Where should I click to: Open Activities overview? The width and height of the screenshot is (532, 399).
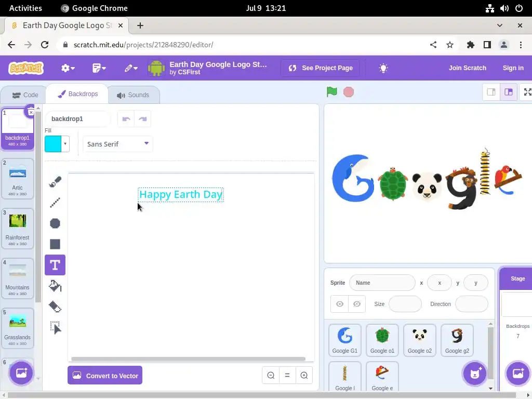point(25,8)
